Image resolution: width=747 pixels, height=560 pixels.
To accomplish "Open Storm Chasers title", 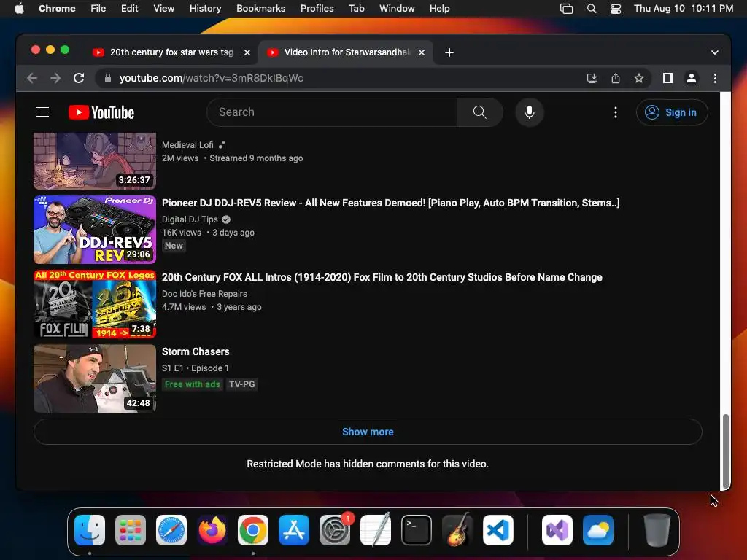I will click(196, 351).
